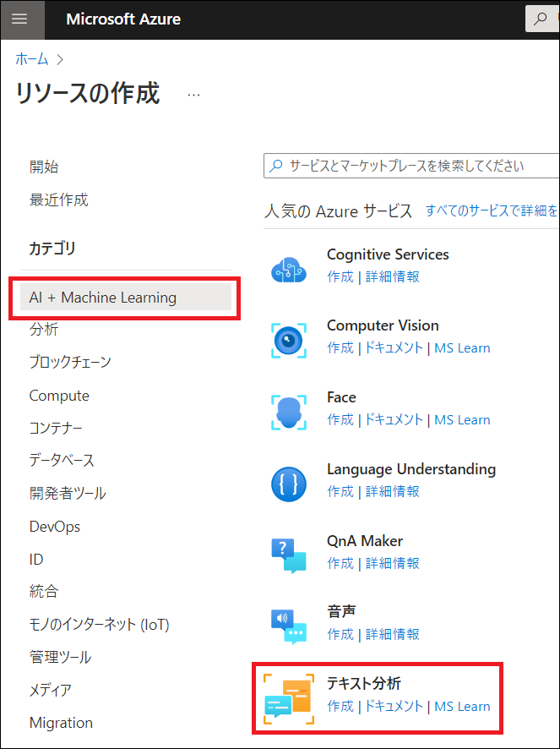Viewport: 560px width, 749px height.
Task: Select the Compute category
Action: coord(59,396)
